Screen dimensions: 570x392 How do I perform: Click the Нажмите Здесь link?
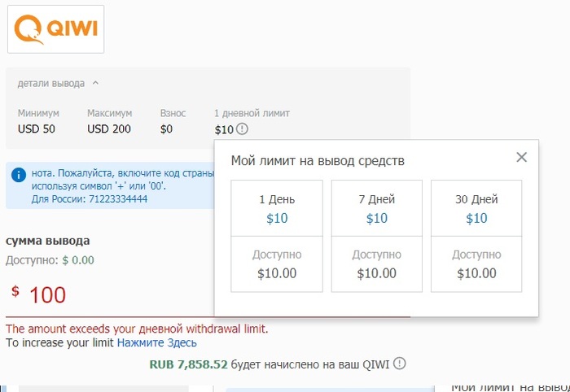[x=156, y=343]
